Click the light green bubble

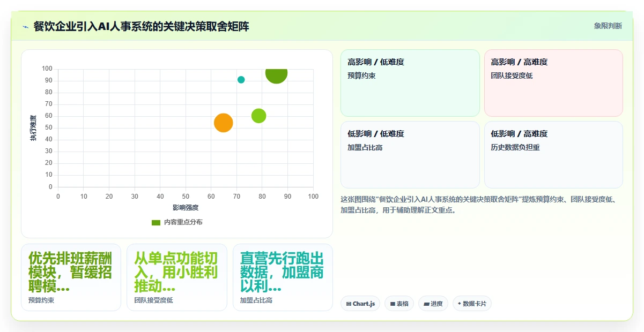[x=259, y=116]
